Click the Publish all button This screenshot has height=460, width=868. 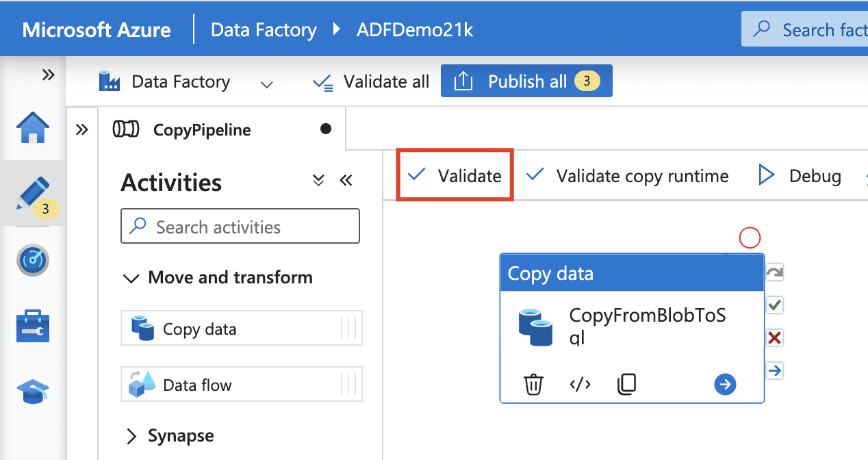[x=526, y=81]
